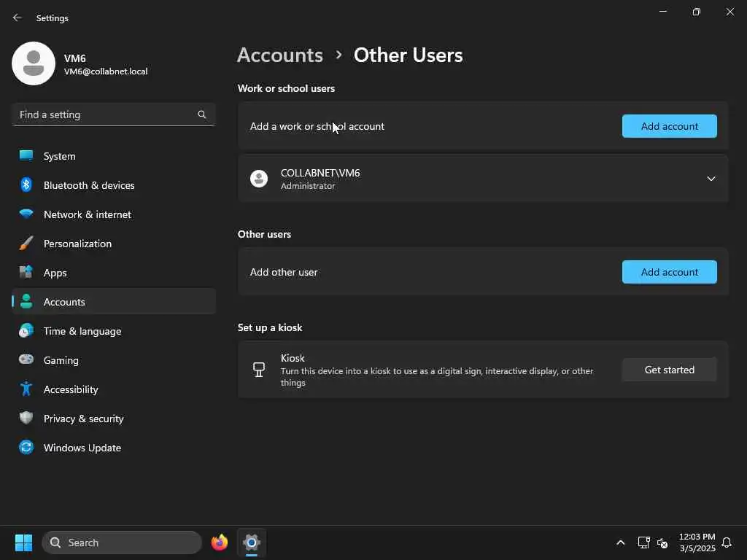The image size is (747, 560).
Task: Click the Windows Start button
Action: [23, 542]
